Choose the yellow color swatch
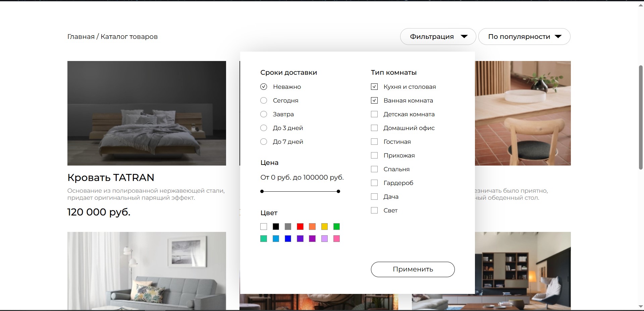This screenshot has width=644, height=311. (x=324, y=227)
